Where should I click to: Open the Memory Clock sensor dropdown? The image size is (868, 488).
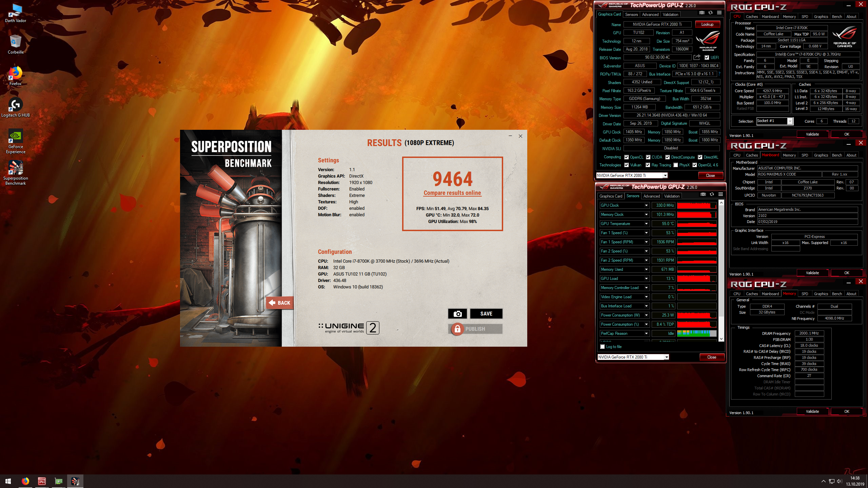click(x=646, y=215)
